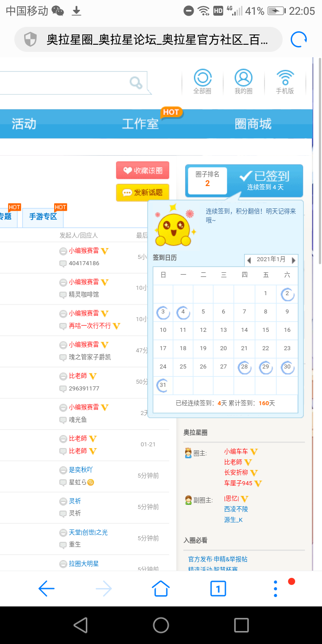Open 我的圈 profile icon
The height and width of the screenshot is (644, 322).
(243, 81)
